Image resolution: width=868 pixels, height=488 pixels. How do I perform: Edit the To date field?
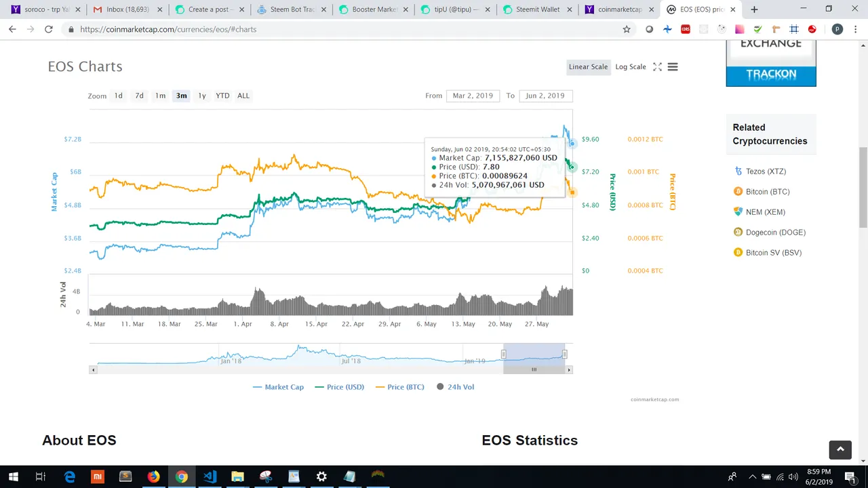(546, 96)
